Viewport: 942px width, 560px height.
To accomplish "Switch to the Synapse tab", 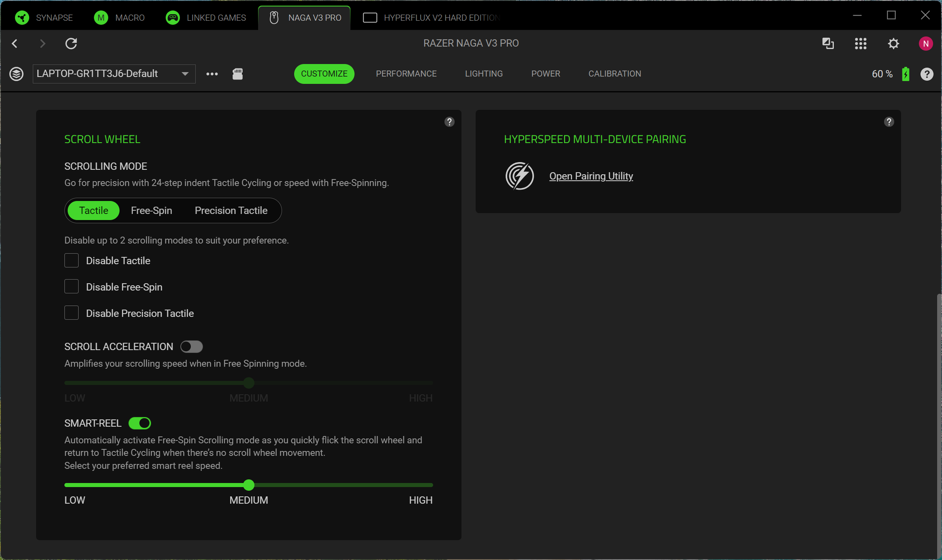I will (x=44, y=18).
